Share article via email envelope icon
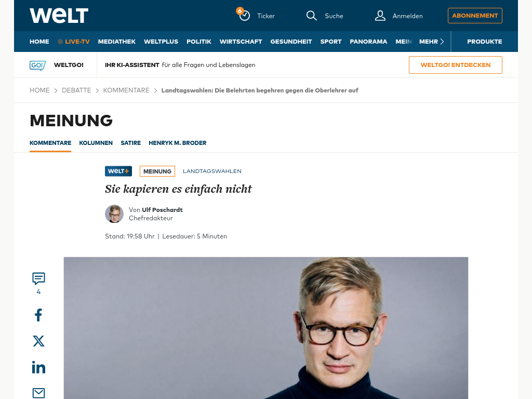Viewport: 532px width, 399px height. pyautogui.click(x=38, y=393)
